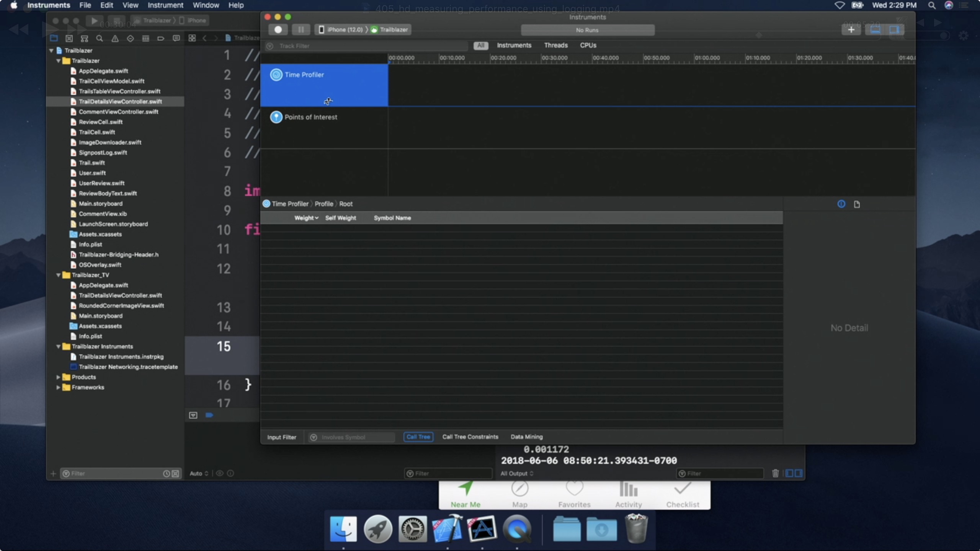Screen dimensions: 980x551
Task: Click the Time Profiler instrument icon
Action: [276, 75]
